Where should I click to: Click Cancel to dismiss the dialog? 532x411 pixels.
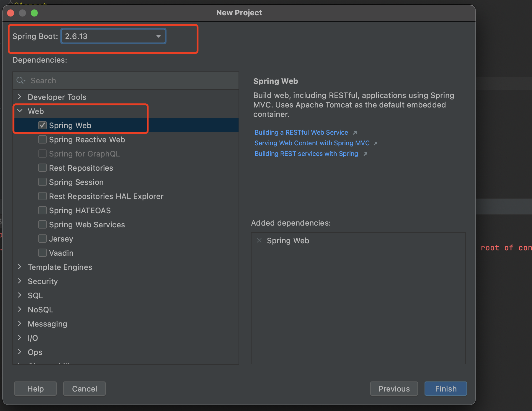[84, 389]
